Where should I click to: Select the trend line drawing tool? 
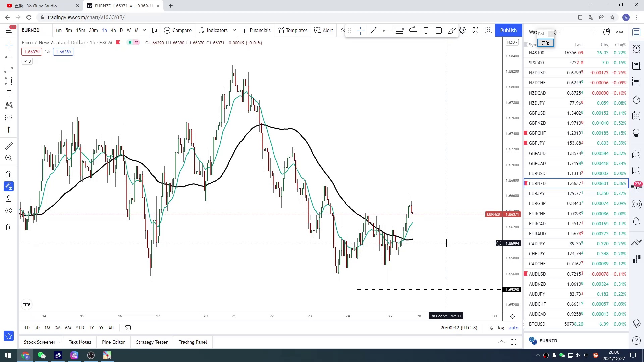(x=373, y=31)
